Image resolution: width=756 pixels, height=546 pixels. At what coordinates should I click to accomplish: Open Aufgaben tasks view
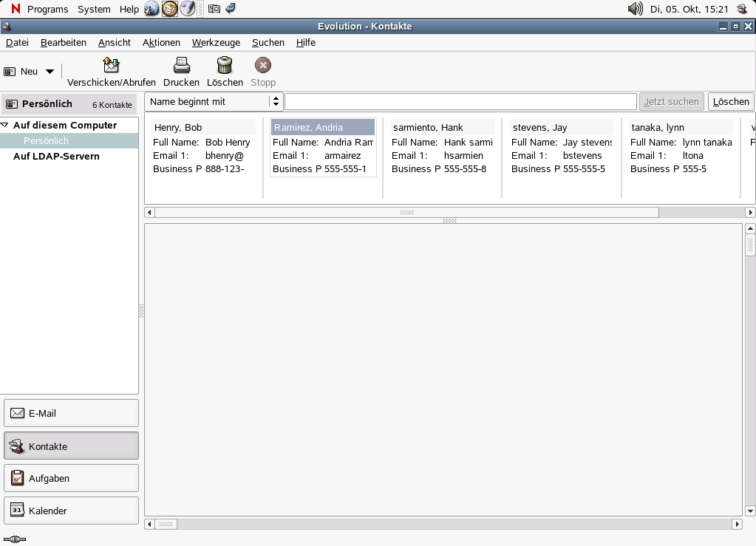71,478
